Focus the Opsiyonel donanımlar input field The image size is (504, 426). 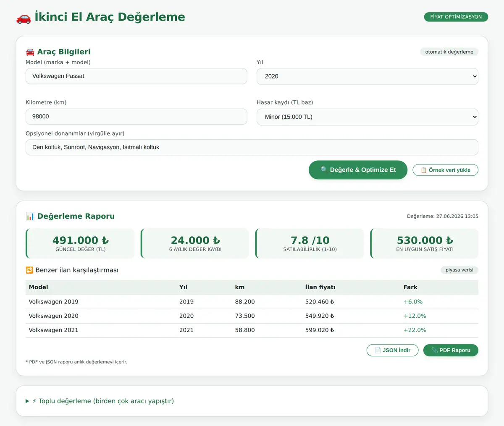(x=252, y=147)
